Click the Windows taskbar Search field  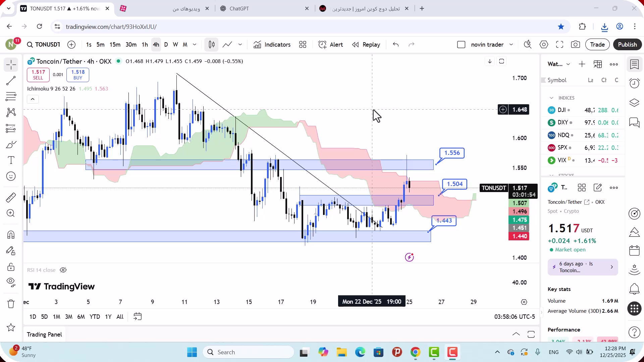click(248, 352)
